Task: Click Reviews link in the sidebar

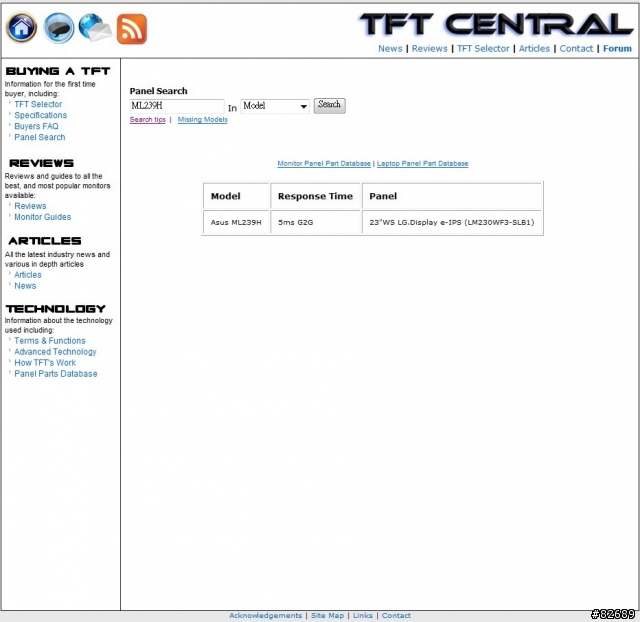Action: click(x=30, y=206)
